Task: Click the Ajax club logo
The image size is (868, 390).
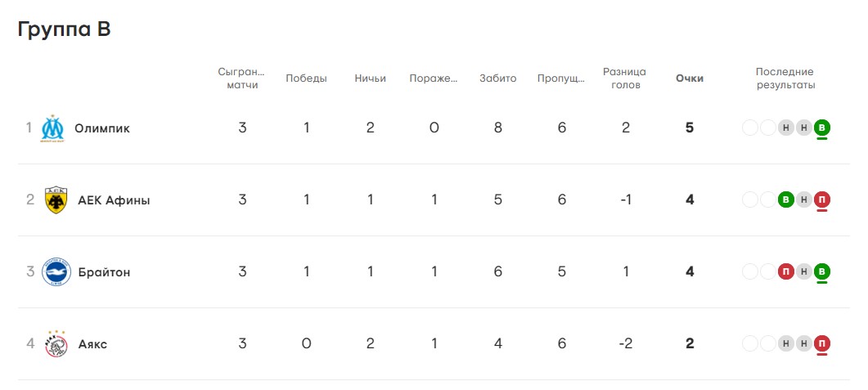Action: click(56, 343)
